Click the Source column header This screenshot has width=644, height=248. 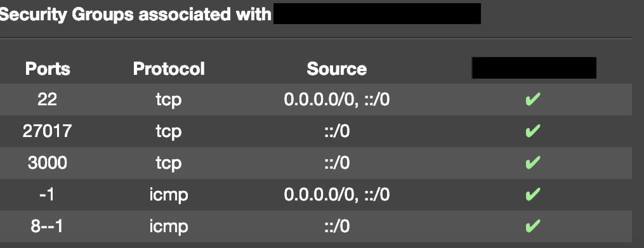[337, 69]
